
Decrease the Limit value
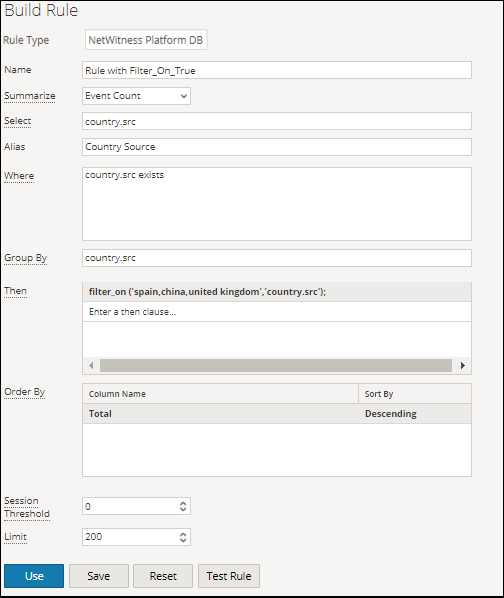(x=183, y=540)
